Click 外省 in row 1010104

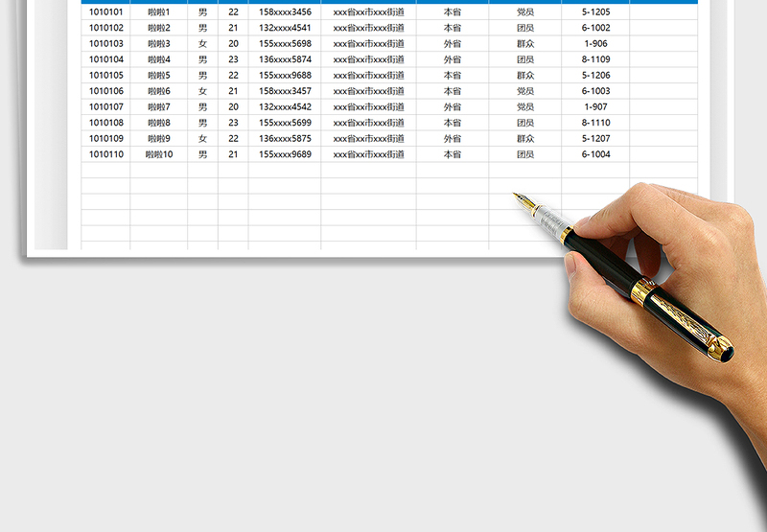453,59
